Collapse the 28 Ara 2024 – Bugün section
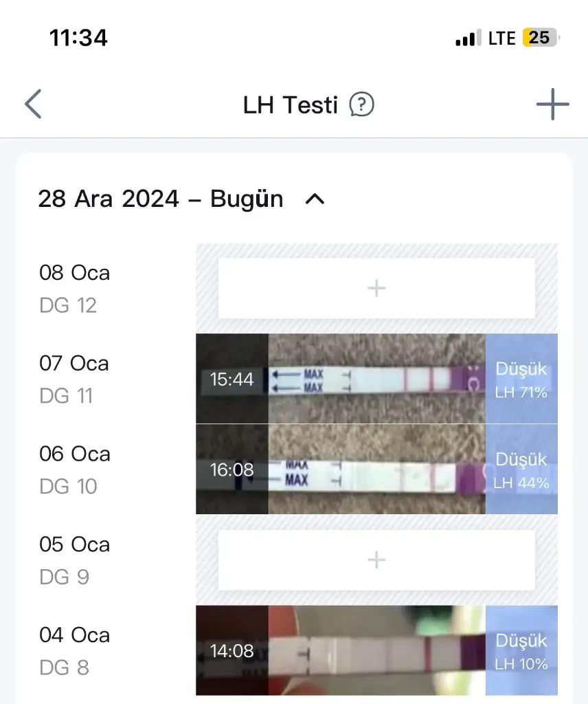This screenshot has height=704, width=588. point(315,199)
